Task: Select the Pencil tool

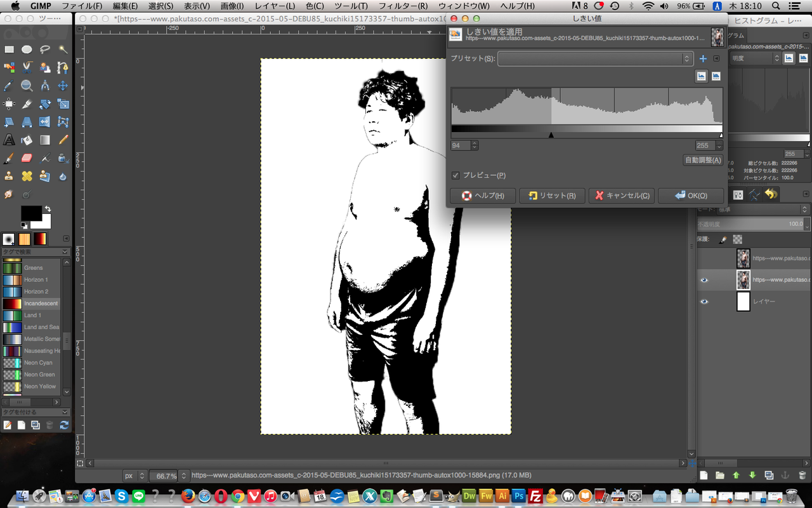Action: (x=63, y=140)
